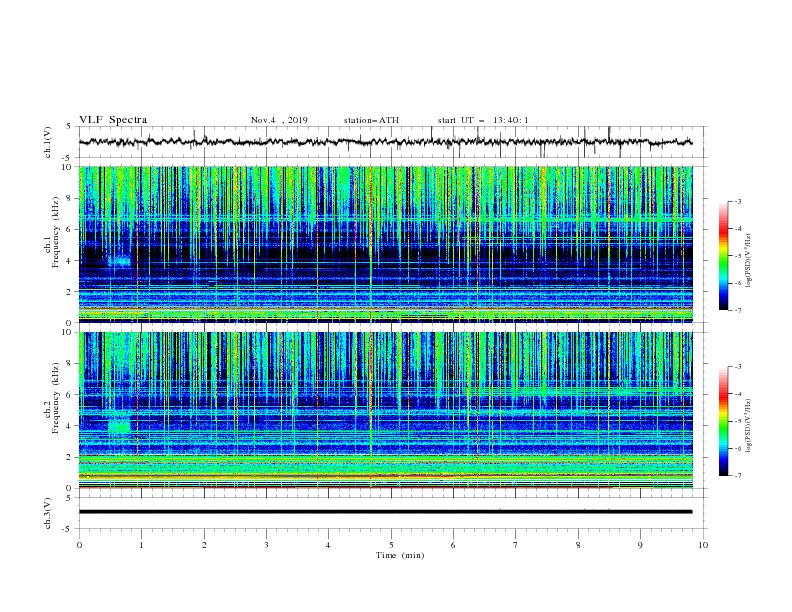Click the time axis tick label "5"
Image resolution: width=792 pixels, height=612 pixels.
click(x=391, y=545)
